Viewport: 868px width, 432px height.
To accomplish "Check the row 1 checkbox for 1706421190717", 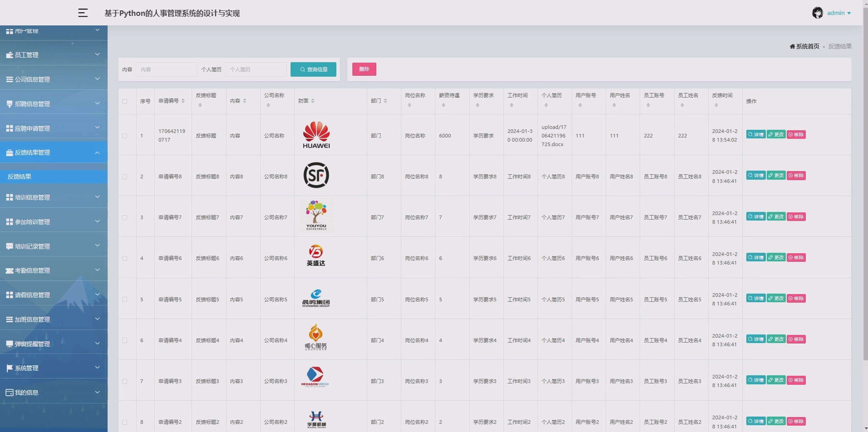I will point(125,136).
